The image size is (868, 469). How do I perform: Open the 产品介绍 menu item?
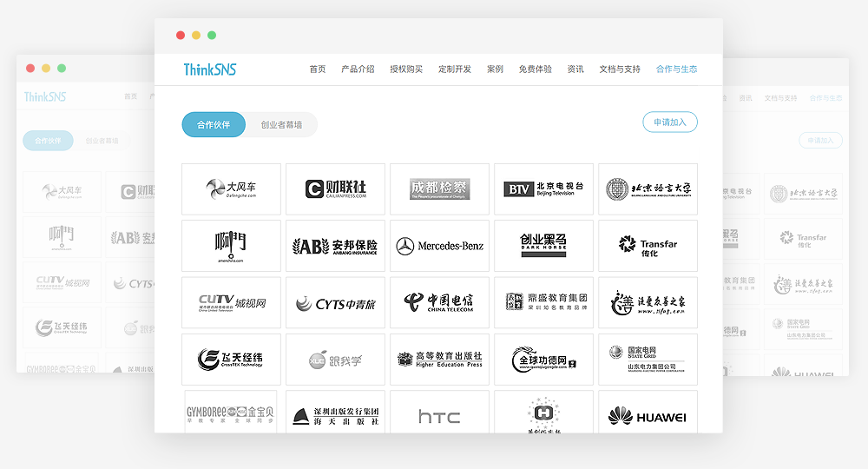(358, 69)
